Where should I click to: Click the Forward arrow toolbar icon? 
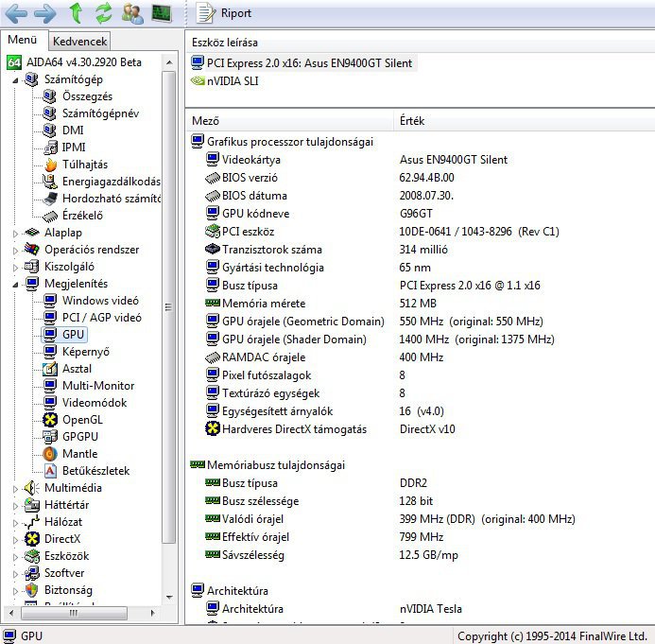tap(44, 13)
